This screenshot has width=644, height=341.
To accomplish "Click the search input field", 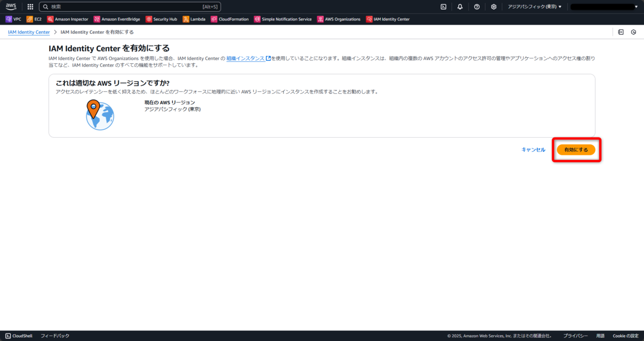I will (x=129, y=7).
